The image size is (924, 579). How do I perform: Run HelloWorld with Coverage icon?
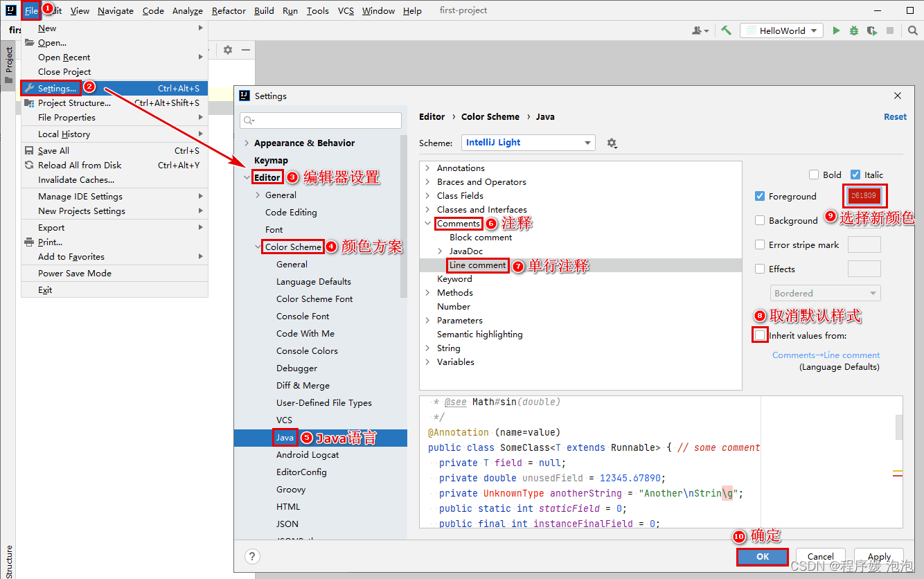872,30
